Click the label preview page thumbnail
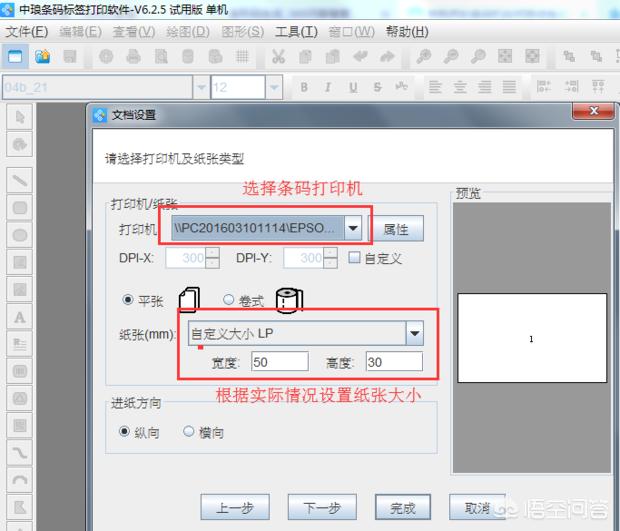This screenshot has height=531, width=620. [x=532, y=338]
